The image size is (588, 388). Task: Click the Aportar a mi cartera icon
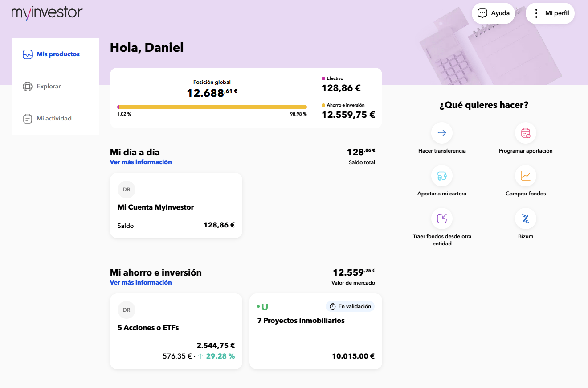[x=442, y=176]
